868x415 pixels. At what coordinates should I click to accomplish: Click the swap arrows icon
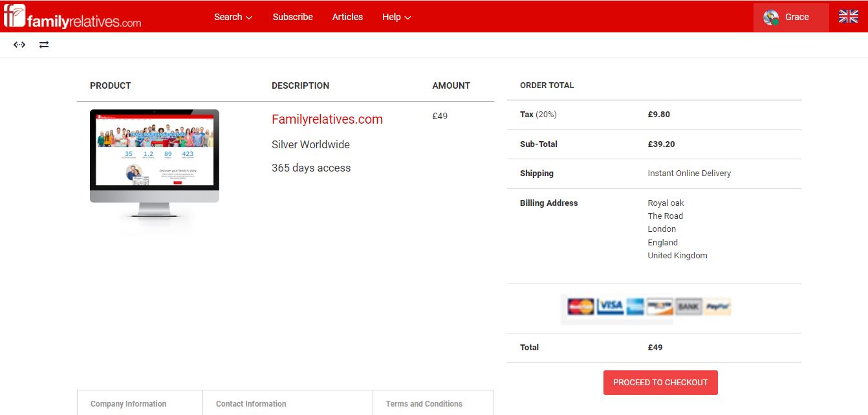click(44, 45)
